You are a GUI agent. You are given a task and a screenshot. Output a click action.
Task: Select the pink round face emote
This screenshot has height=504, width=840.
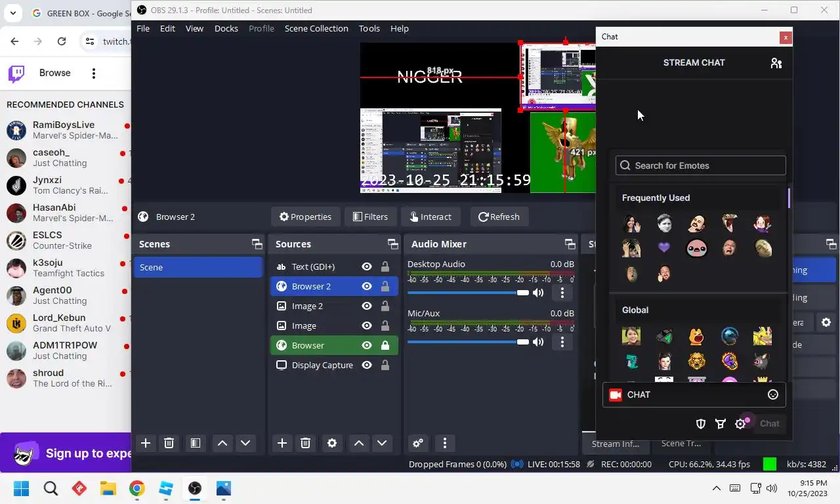(697, 248)
